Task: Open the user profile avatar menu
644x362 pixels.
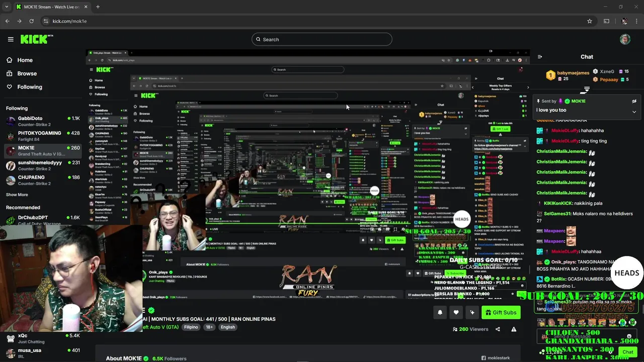Action: [x=625, y=39]
